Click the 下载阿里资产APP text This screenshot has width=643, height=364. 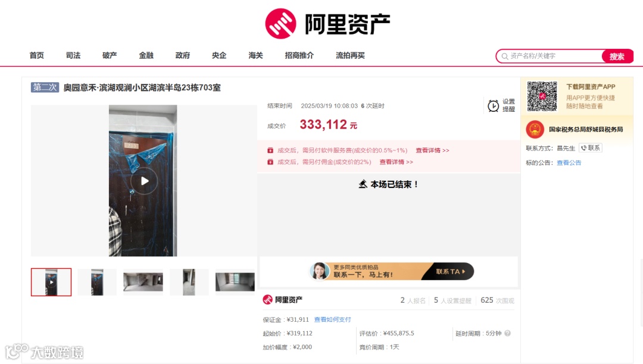(x=591, y=87)
